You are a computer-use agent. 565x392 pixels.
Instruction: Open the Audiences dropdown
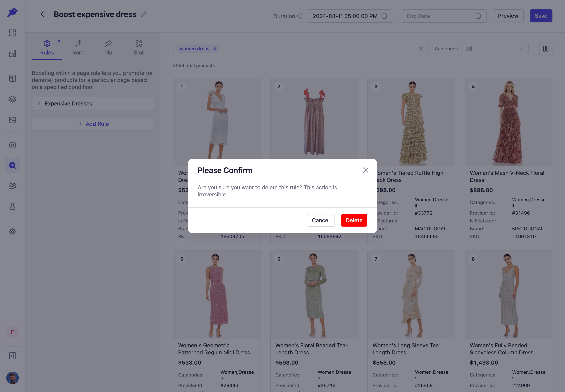[494, 49]
